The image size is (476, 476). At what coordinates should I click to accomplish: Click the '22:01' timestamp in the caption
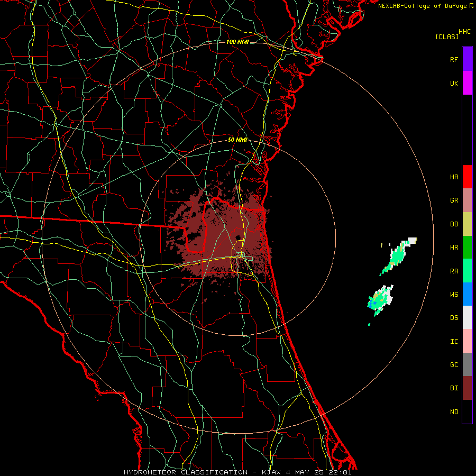(x=340, y=472)
